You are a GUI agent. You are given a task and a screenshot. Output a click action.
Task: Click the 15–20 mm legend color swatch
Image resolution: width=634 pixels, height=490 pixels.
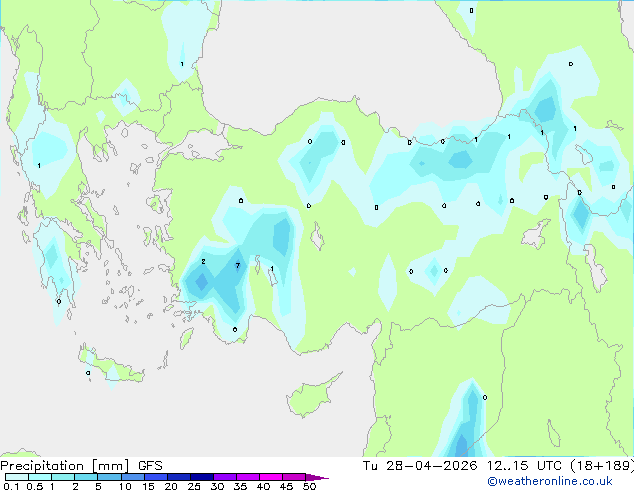(156, 477)
